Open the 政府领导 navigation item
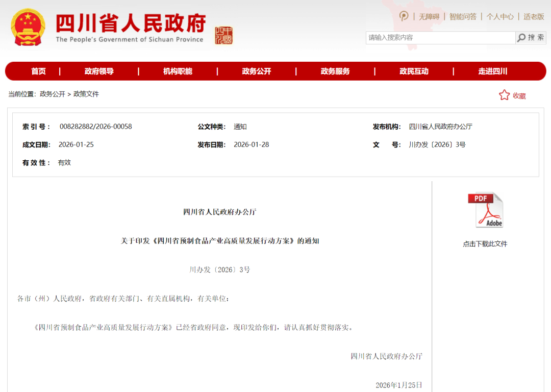This screenshot has width=551, height=392. [99, 71]
